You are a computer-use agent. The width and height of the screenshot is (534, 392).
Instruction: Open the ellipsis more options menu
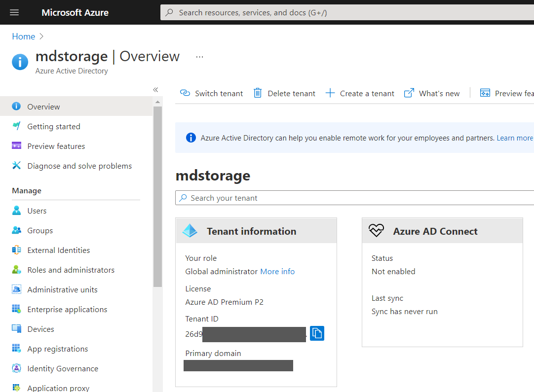(199, 57)
